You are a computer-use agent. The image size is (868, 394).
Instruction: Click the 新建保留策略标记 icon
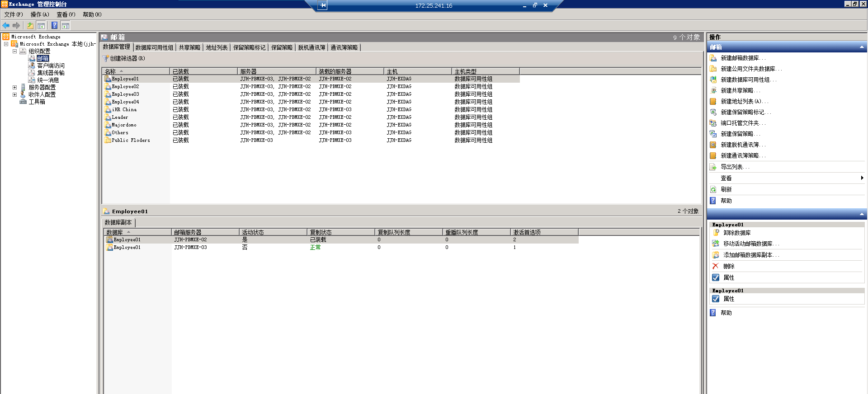[713, 113]
